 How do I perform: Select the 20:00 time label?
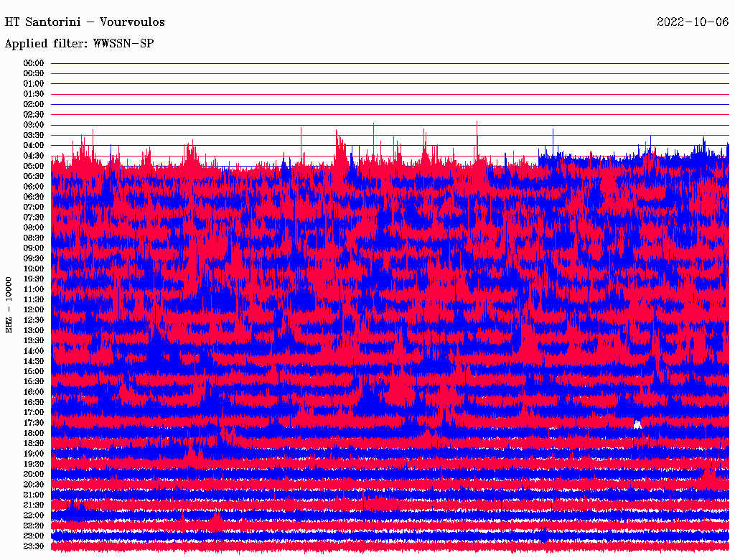[34, 474]
